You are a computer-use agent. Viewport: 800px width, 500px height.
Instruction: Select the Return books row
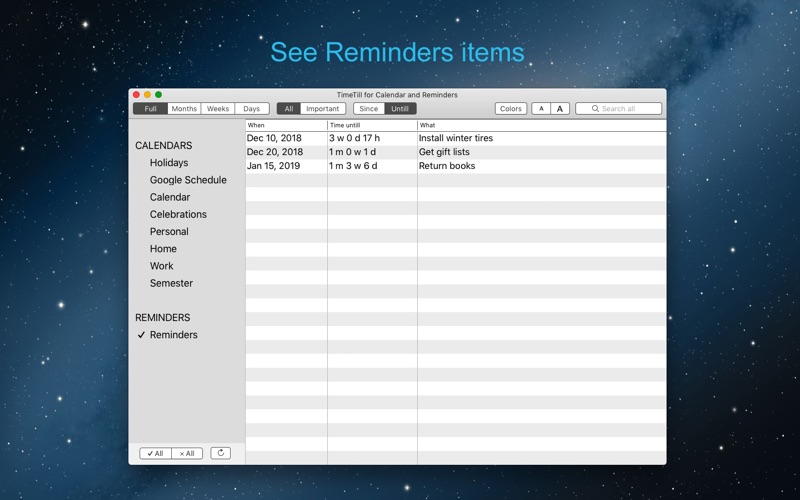tap(456, 166)
